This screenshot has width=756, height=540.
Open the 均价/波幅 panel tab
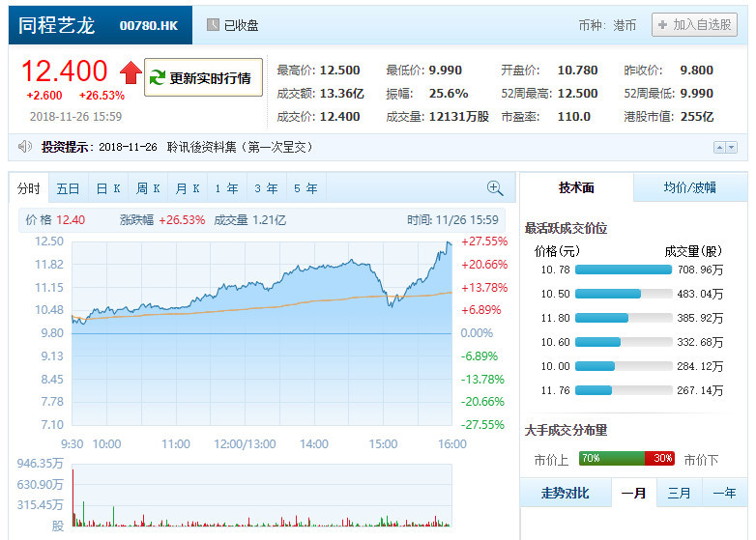tap(690, 187)
